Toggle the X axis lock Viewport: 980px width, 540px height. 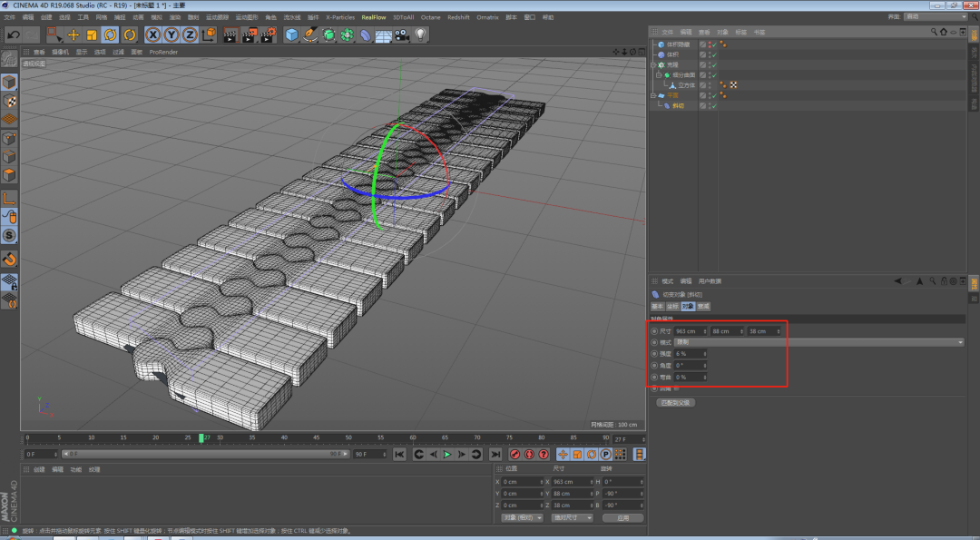[x=152, y=34]
